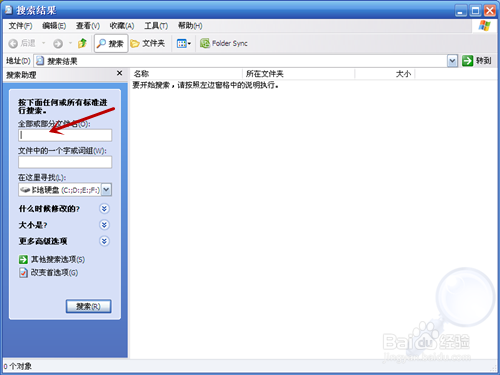Open the 编辑(E) menu
Viewport: 500px width, 375px height.
coord(54,26)
